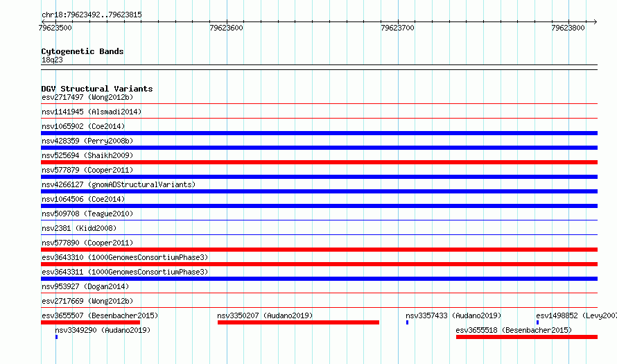Click the small blue nsv3349290 marker
Screen dimensions: 617x364
[x=57, y=337]
